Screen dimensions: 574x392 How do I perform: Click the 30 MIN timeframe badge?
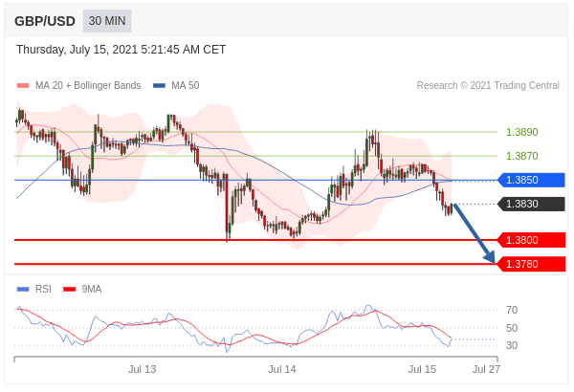(x=107, y=21)
